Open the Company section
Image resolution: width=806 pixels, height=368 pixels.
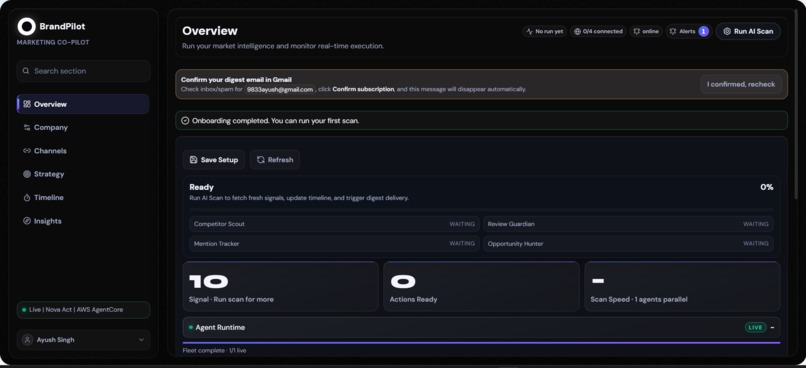pos(83,127)
